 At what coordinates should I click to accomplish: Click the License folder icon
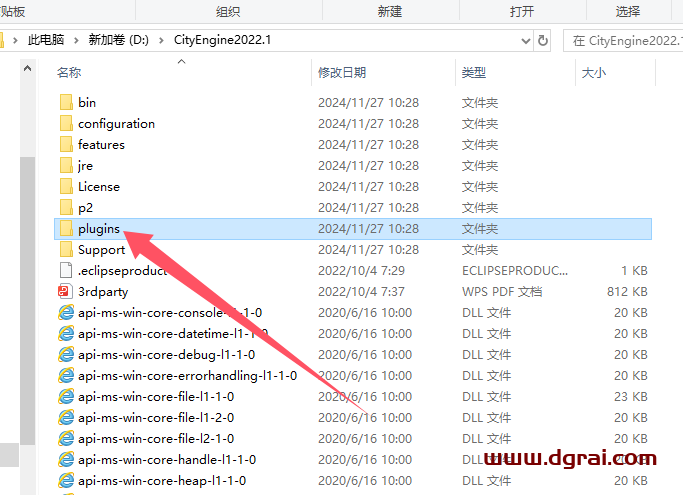pyautogui.click(x=66, y=186)
